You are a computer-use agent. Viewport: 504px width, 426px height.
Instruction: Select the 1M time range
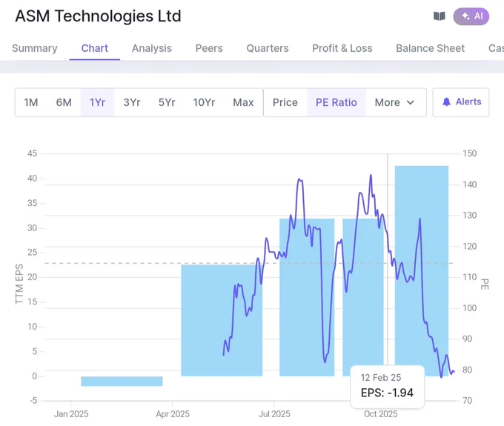pyautogui.click(x=31, y=102)
